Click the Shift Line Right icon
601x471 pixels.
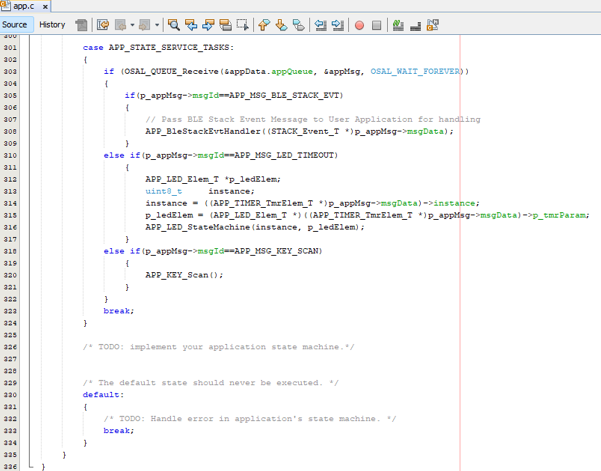click(x=338, y=25)
